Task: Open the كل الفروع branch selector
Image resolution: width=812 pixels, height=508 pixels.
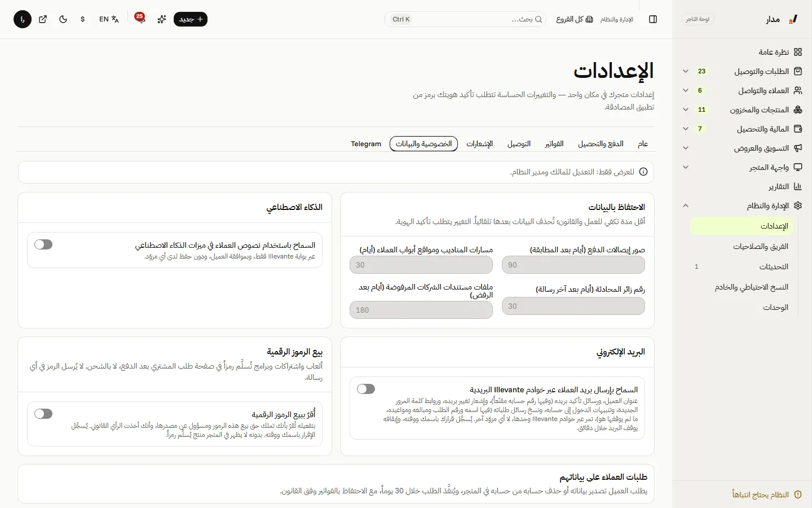Action: point(575,19)
